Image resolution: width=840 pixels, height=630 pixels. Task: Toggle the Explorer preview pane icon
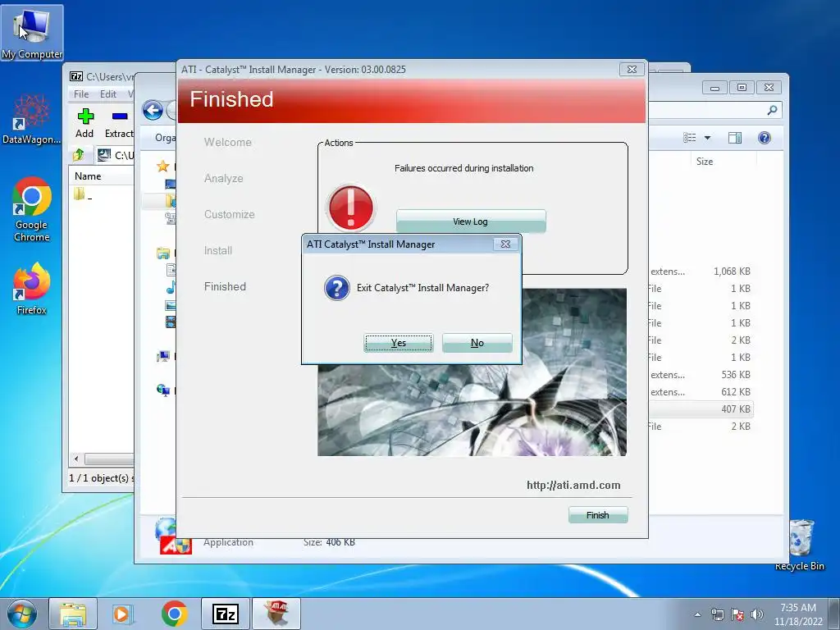734,138
